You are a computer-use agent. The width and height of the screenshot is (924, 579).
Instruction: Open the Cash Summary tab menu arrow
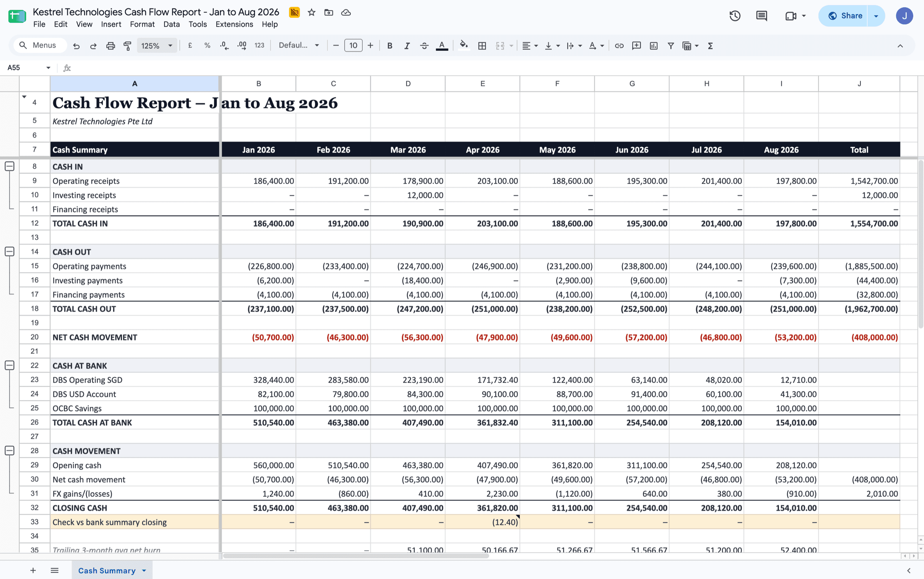coord(144,571)
